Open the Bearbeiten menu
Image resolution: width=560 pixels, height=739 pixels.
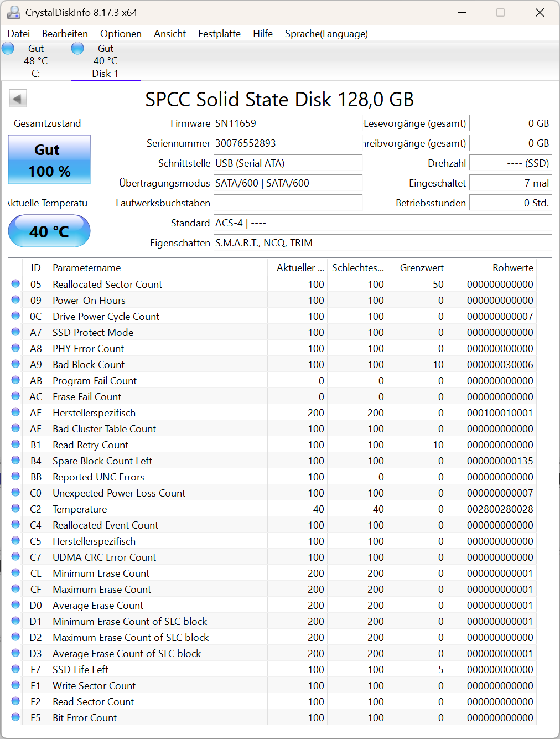click(x=65, y=34)
